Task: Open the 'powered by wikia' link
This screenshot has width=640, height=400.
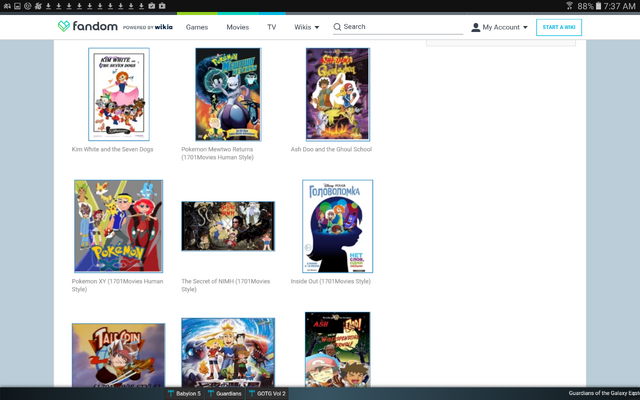Action: coord(148,27)
